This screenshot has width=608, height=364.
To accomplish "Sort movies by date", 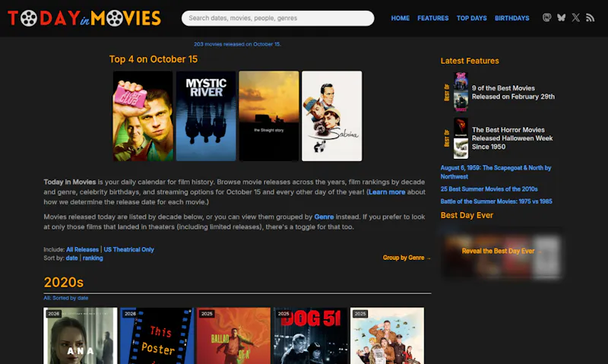I will pos(71,258).
